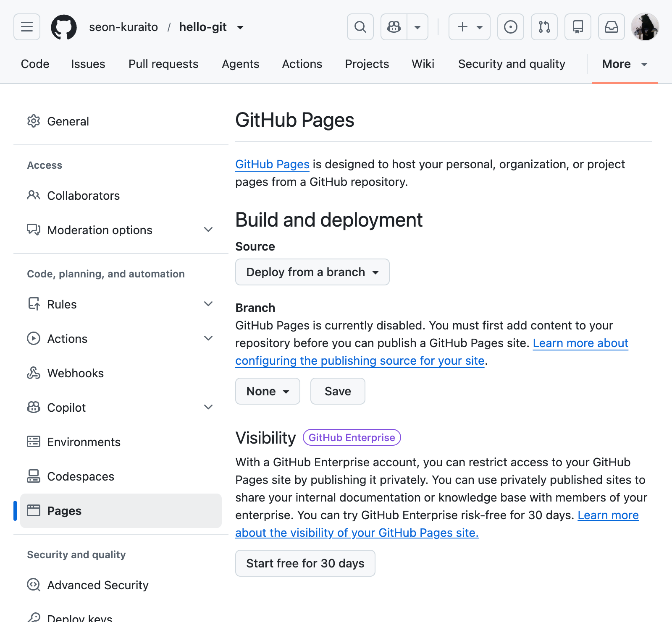Open the Deploy from a branch dropdown
Image resolution: width=672 pixels, height=622 pixels.
point(312,272)
